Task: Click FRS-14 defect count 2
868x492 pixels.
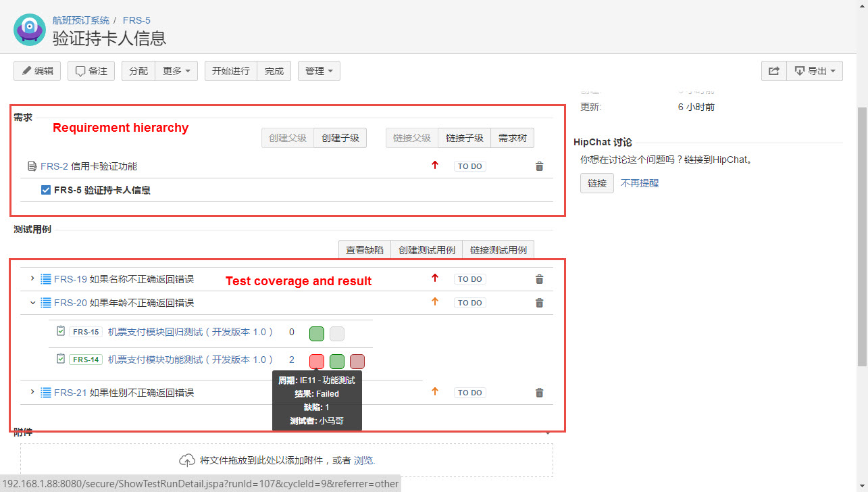Action: [292, 360]
